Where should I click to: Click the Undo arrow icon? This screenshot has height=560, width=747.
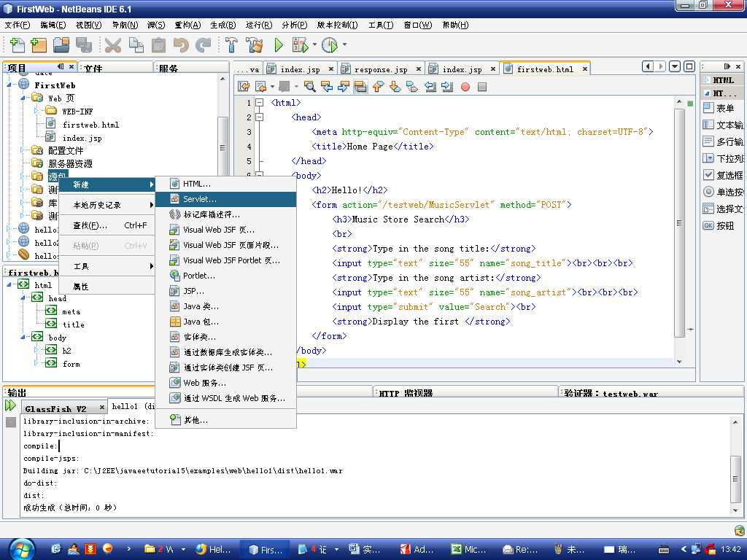point(181,45)
